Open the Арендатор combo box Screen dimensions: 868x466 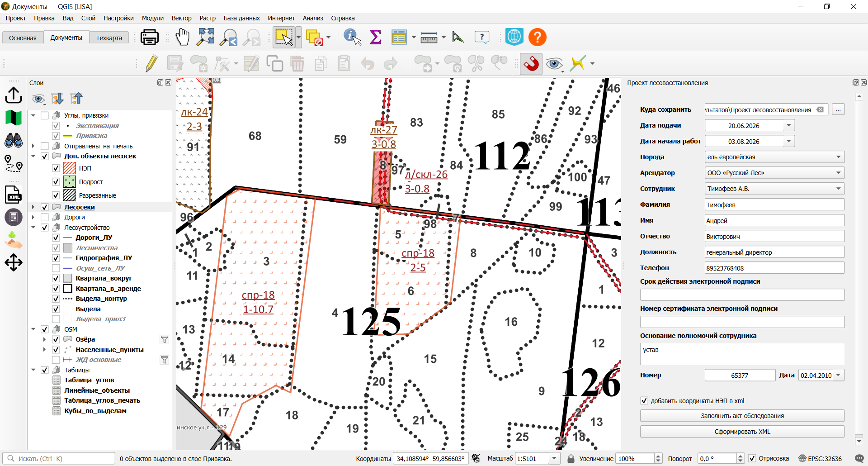774,173
